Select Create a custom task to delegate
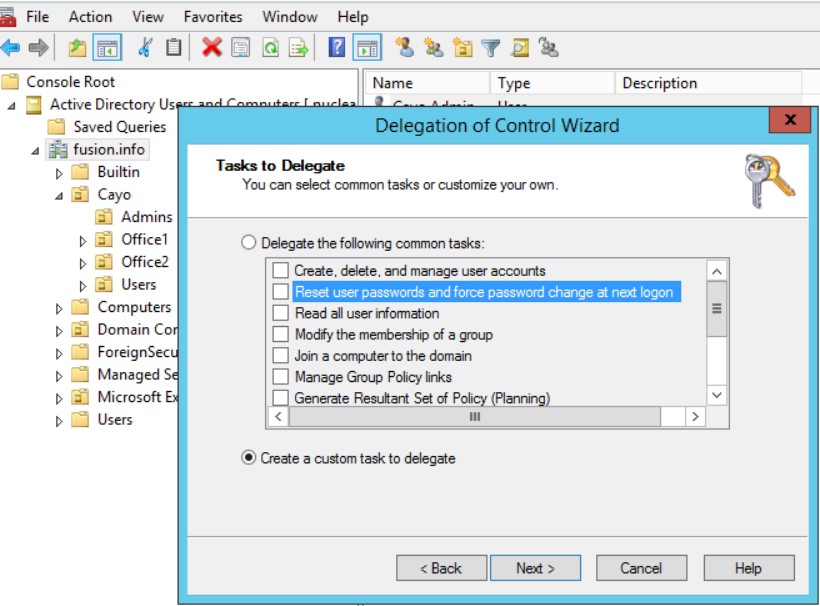 pos(248,458)
